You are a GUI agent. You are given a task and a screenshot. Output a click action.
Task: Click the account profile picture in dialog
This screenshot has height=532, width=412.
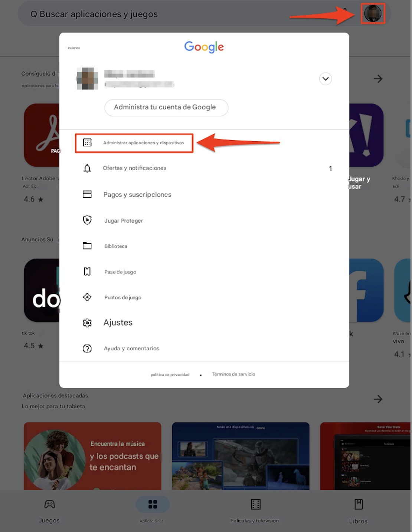click(x=88, y=79)
